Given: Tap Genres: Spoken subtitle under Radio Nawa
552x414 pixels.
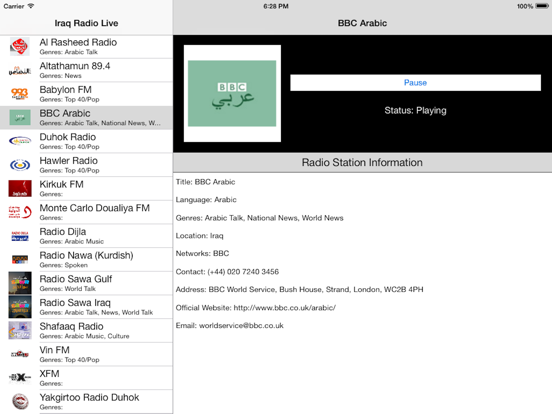Looking at the screenshot, I should [x=64, y=265].
